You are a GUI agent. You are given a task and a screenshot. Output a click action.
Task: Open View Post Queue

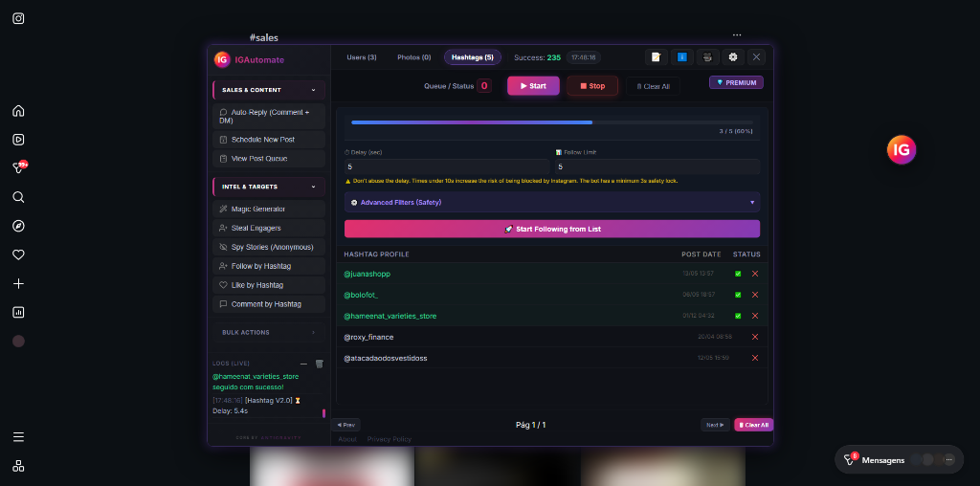(x=269, y=159)
